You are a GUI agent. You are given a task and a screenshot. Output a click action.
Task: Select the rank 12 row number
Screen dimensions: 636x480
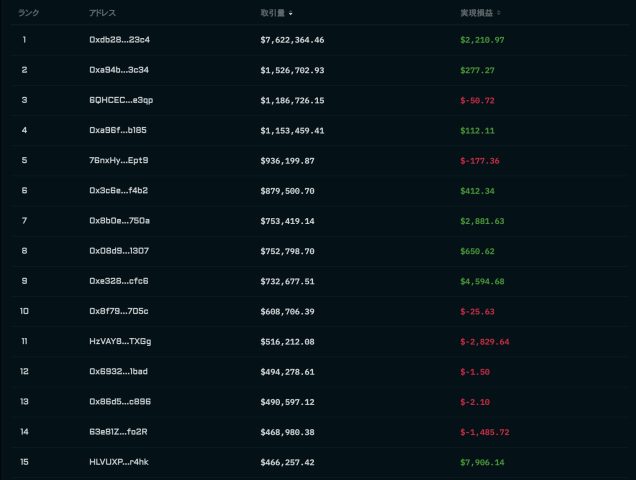[x=24, y=372]
